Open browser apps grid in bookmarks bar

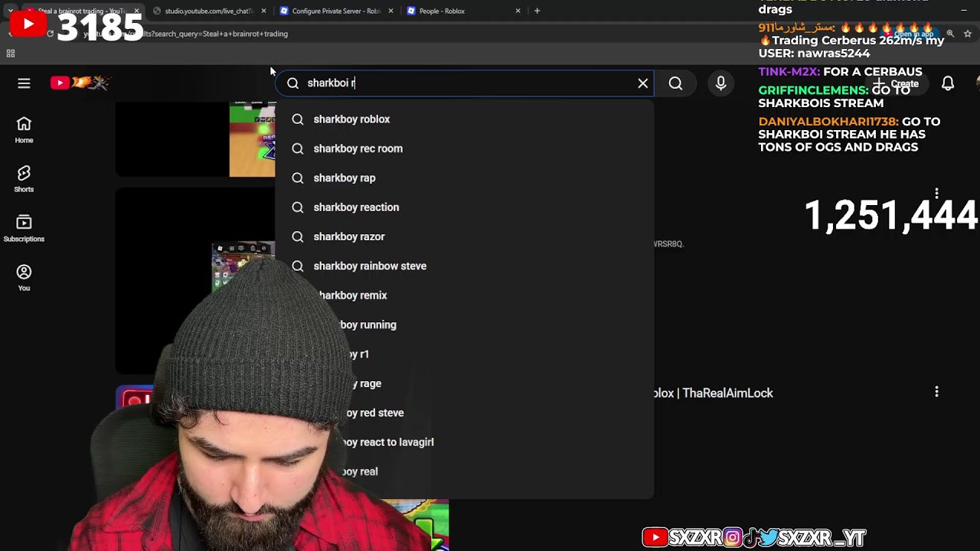coord(11,53)
